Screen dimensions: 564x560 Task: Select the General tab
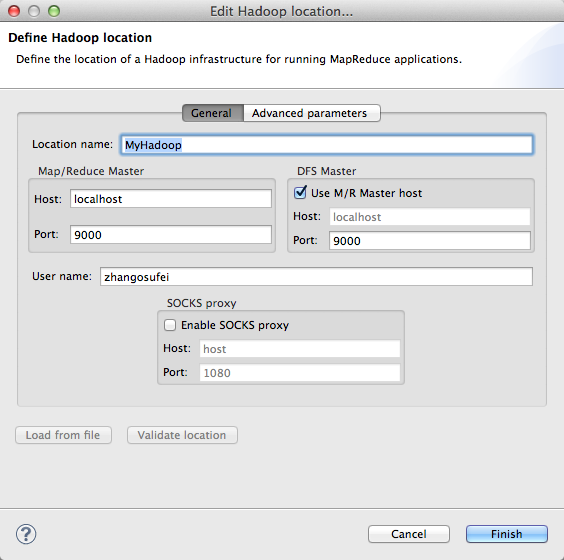213,113
